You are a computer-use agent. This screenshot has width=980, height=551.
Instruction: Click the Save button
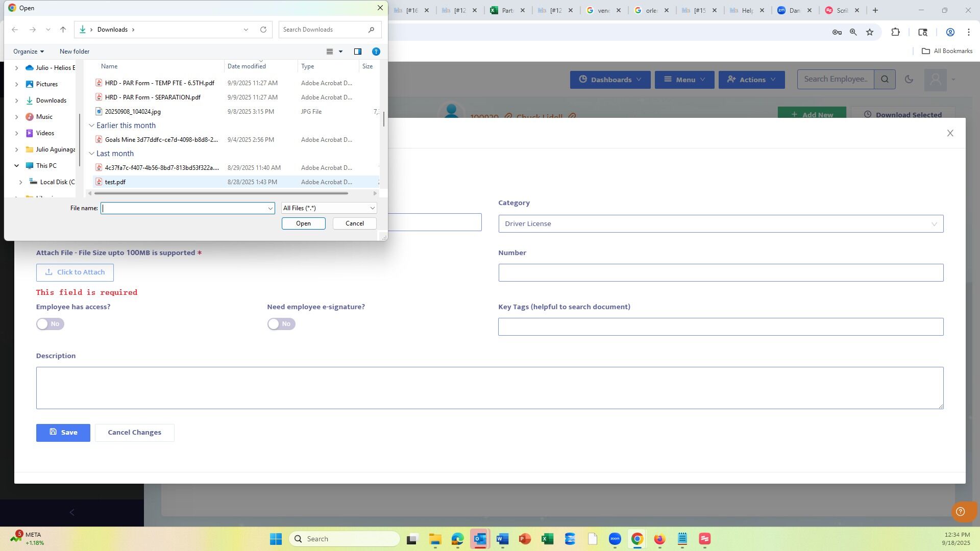[63, 433]
